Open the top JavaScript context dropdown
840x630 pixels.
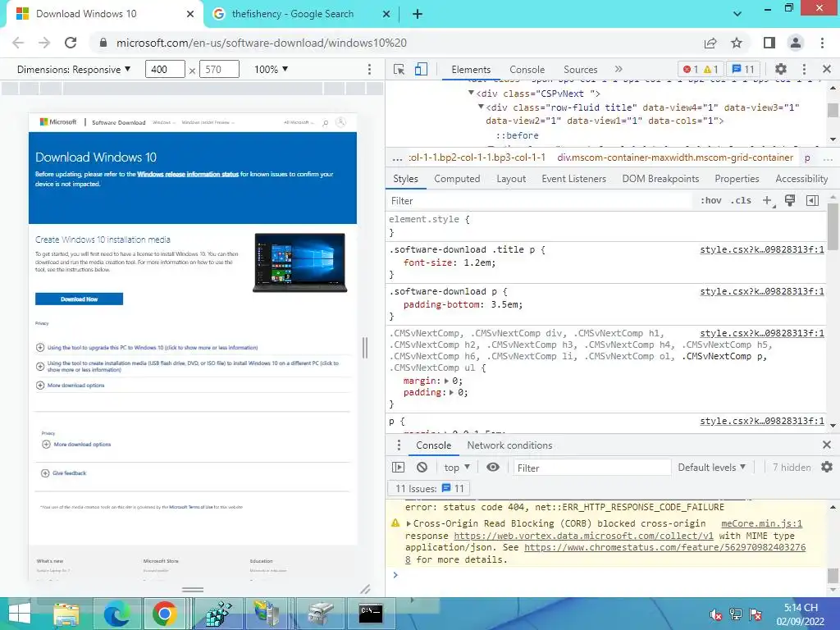pyautogui.click(x=457, y=467)
